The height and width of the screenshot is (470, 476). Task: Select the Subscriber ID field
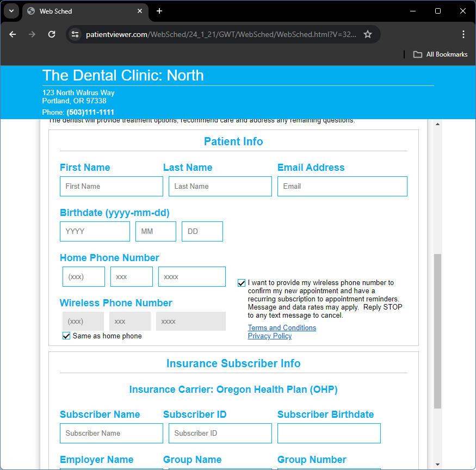tap(220, 433)
